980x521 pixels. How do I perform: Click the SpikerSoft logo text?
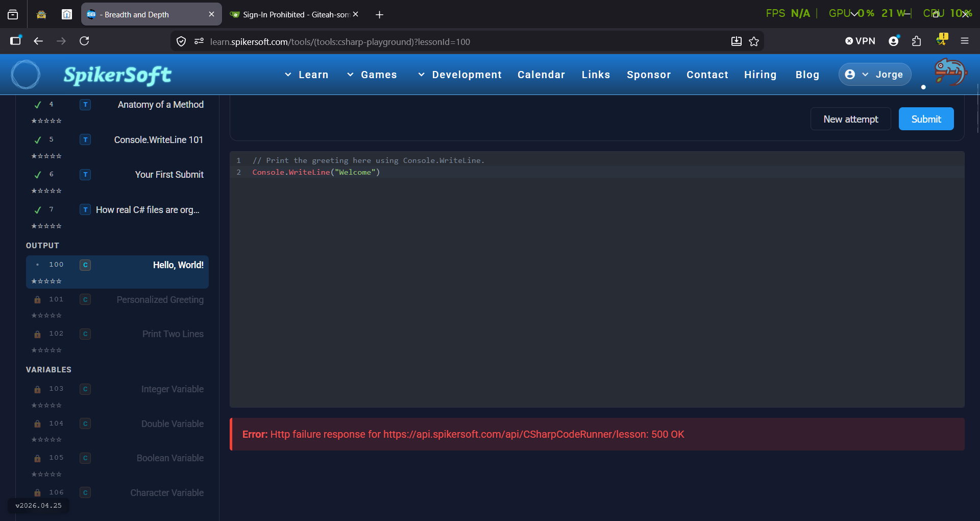click(117, 75)
